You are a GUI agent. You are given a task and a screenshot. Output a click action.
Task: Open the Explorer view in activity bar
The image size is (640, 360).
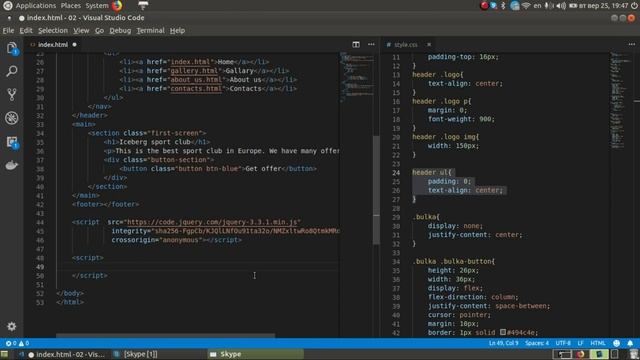12,48
